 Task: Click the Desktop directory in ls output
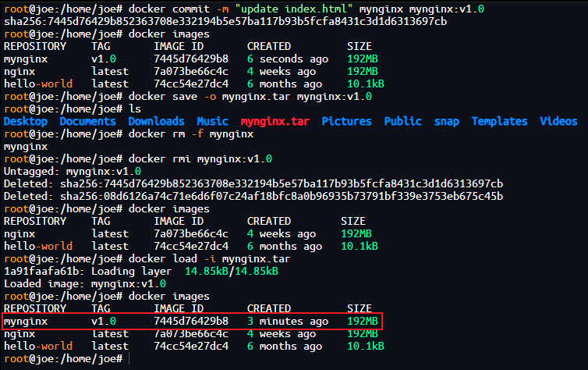tap(25, 121)
